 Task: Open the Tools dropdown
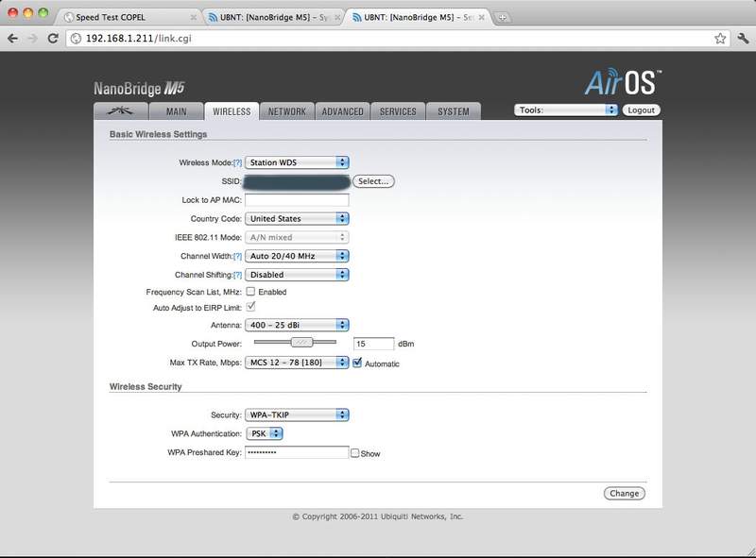(566, 110)
